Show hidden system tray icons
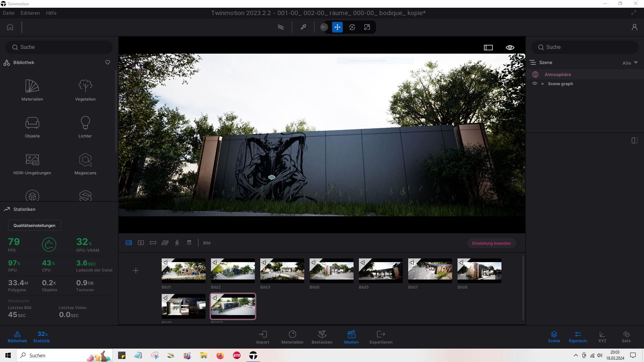Image resolution: width=644 pixels, height=362 pixels. 576,355
